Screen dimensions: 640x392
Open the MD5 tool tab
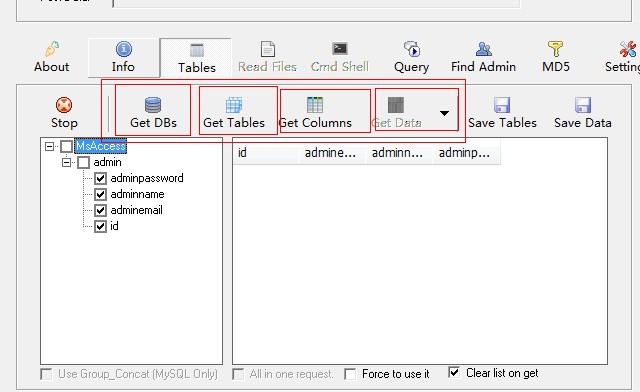(556, 58)
